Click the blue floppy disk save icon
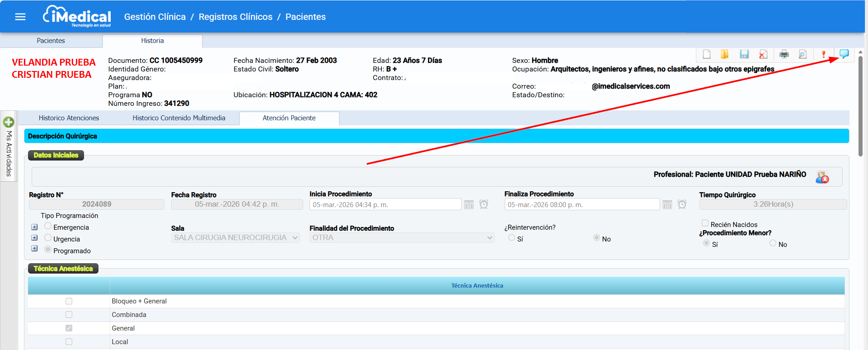This screenshot has height=350, width=868. click(x=744, y=54)
